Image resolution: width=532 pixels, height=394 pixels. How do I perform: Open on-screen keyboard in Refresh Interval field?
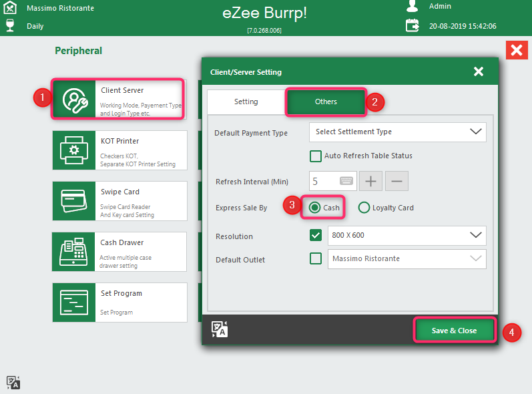346,181
